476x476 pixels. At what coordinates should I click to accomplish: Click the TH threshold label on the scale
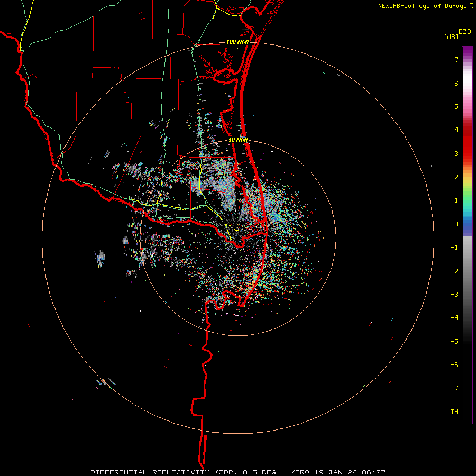click(454, 412)
